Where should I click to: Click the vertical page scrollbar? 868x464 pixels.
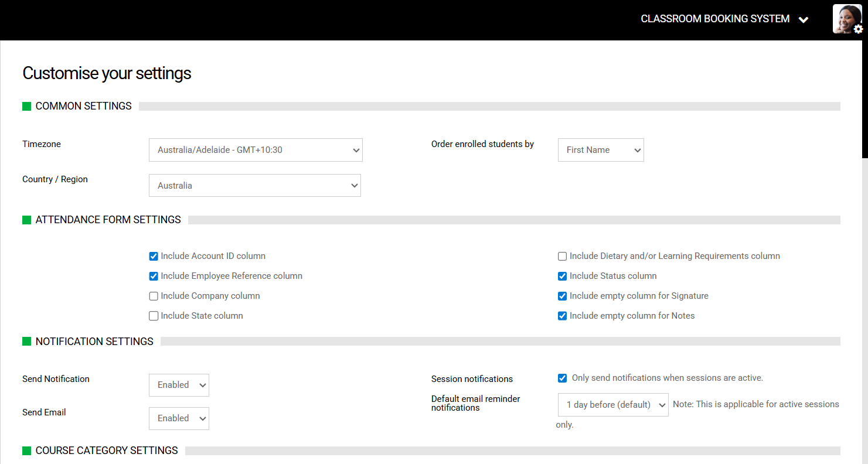click(864, 100)
